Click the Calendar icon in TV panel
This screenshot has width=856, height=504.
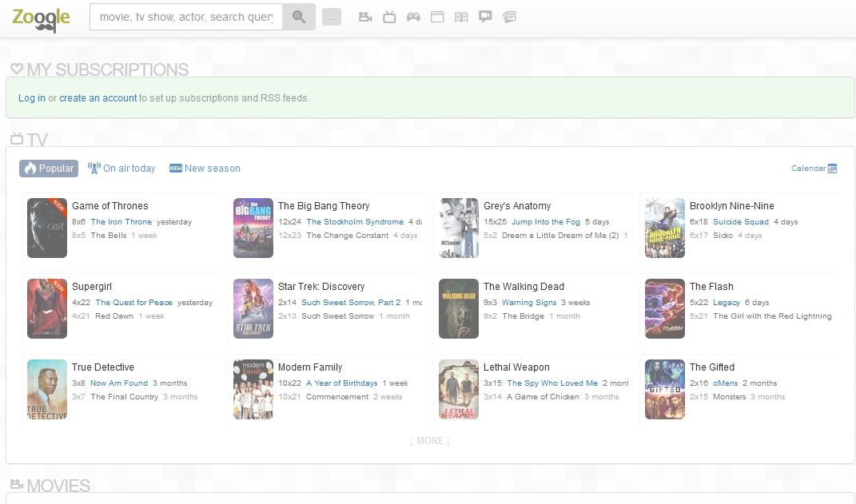(832, 169)
